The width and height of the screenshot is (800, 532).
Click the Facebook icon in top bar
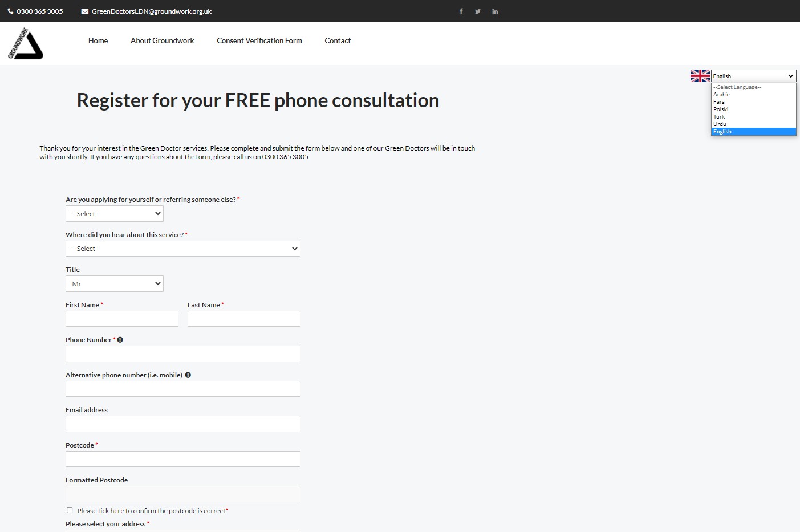pos(461,11)
